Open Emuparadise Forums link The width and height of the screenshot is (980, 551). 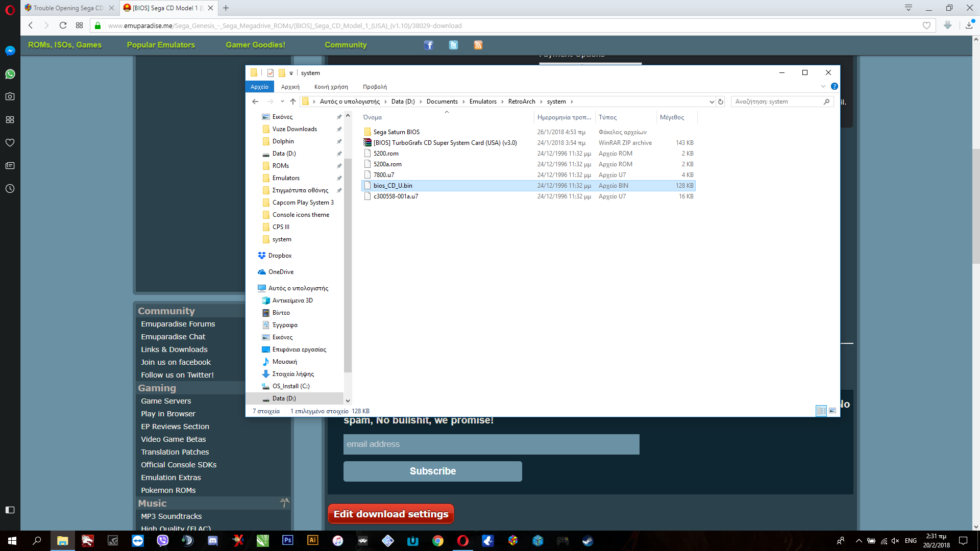coord(178,324)
